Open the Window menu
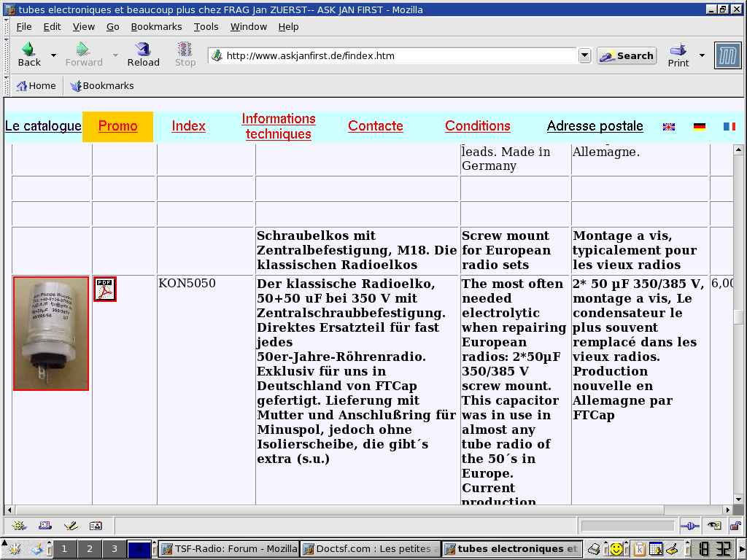 248,27
